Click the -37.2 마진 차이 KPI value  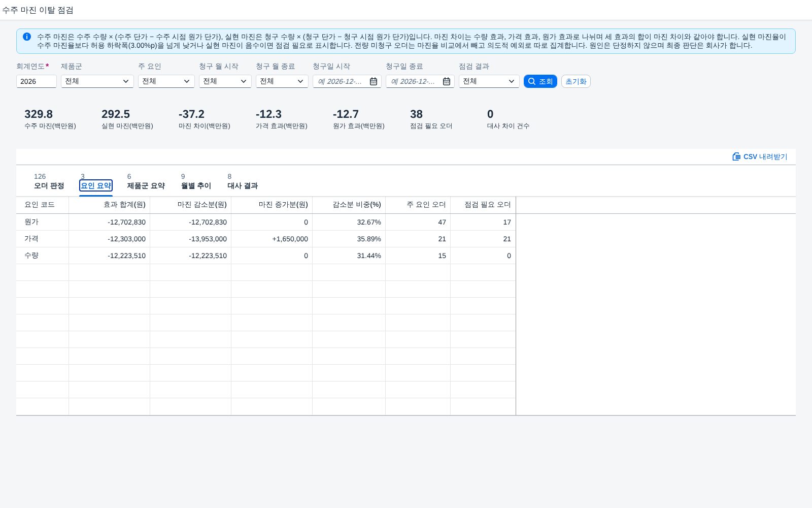[x=191, y=114]
